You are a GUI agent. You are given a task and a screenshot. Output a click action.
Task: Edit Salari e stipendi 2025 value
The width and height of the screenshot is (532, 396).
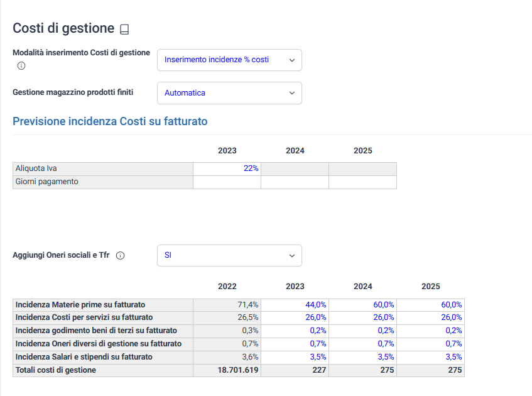(430, 357)
